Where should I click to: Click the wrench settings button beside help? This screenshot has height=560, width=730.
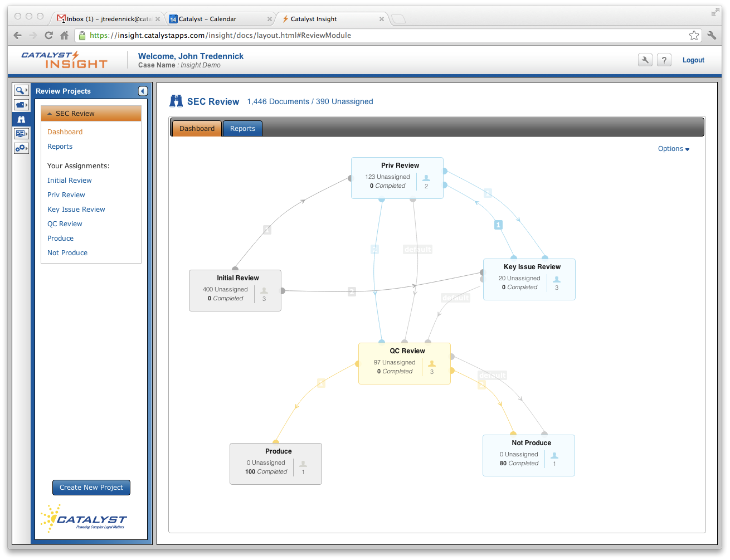click(645, 60)
